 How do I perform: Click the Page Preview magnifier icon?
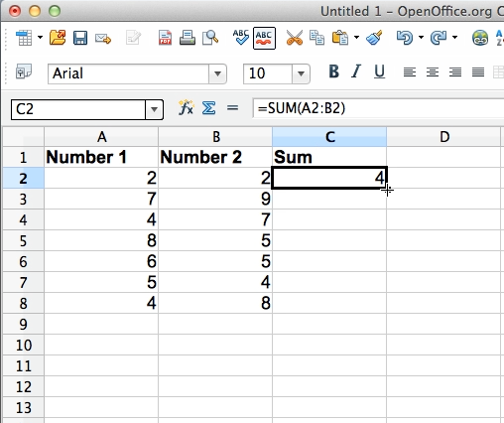(x=210, y=38)
